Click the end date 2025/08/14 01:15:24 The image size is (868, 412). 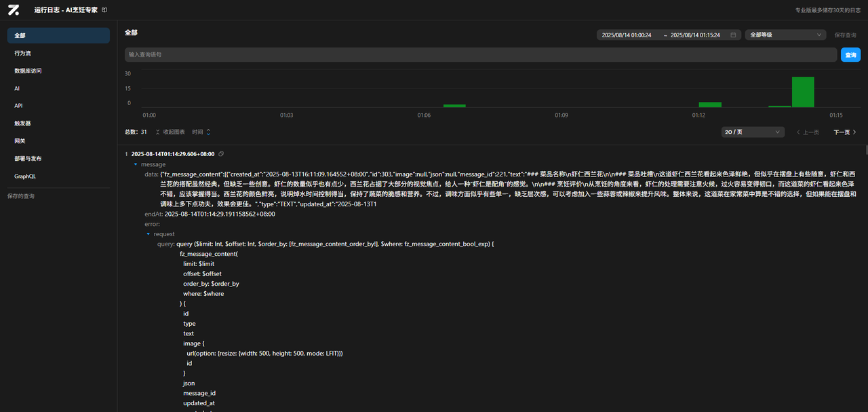pyautogui.click(x=695, y=35)
